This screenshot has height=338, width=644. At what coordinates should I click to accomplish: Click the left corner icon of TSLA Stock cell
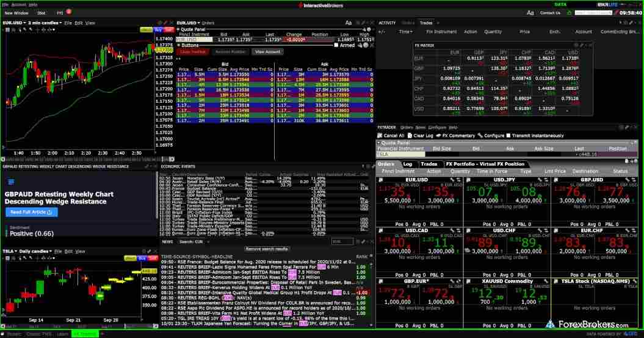click(x=555, y=282)
